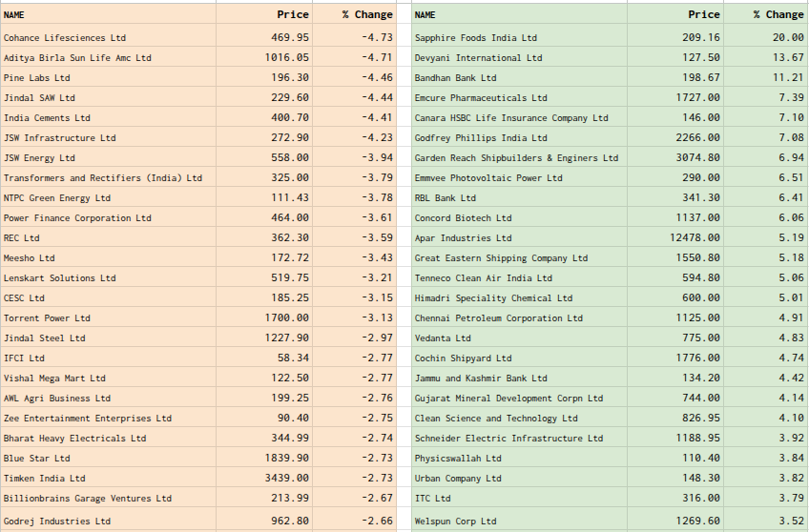
Task: Click Jindal SAW Ltd row name
Action: tap(39, 98)
